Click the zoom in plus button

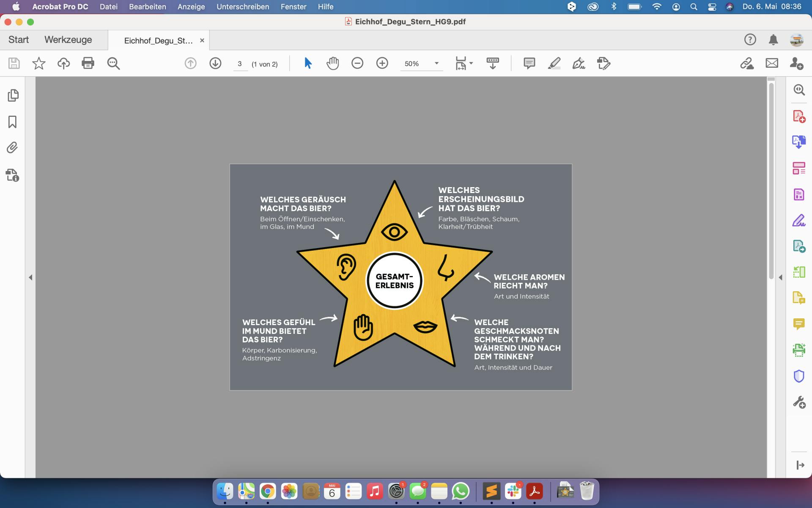pos(382,63)
